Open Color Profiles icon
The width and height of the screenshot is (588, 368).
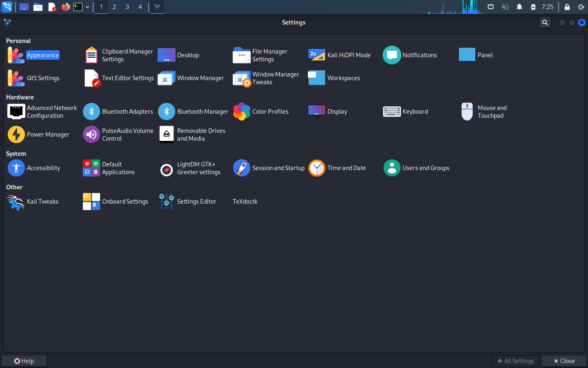(x=242, y=112)
